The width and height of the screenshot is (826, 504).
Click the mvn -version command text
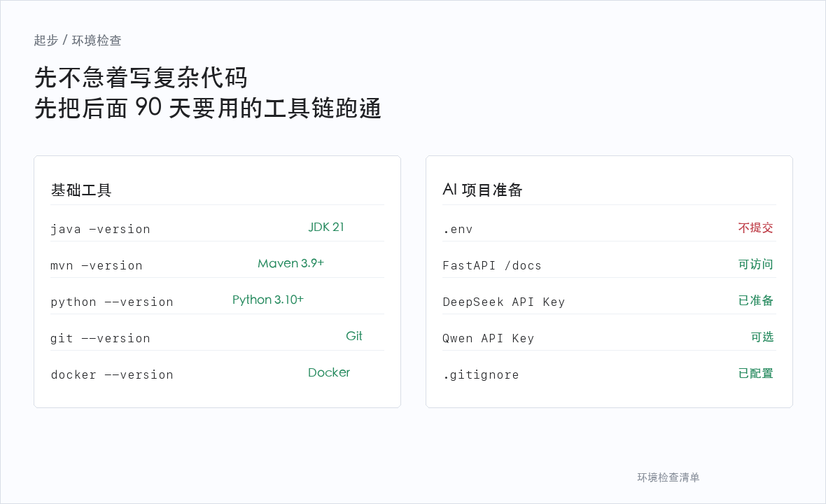pyautogui.click(x=97, y=265)
